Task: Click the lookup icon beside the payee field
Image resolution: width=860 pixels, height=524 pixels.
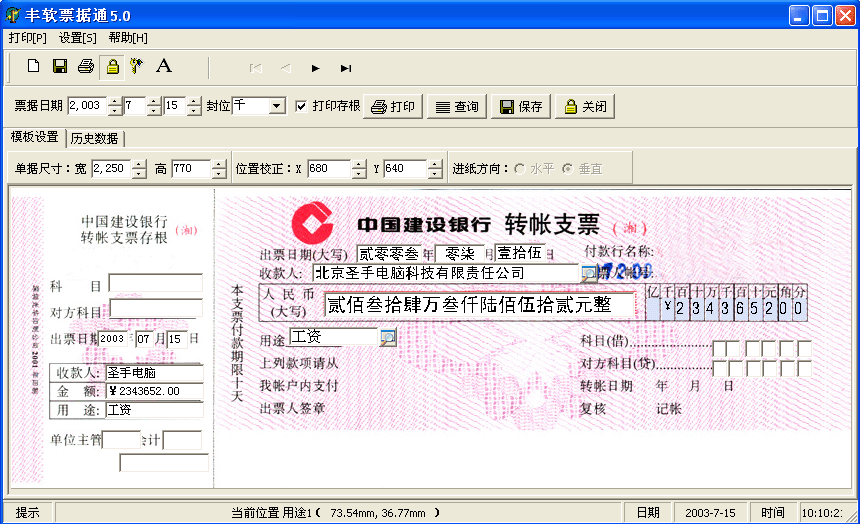Action: coord(589,273)
